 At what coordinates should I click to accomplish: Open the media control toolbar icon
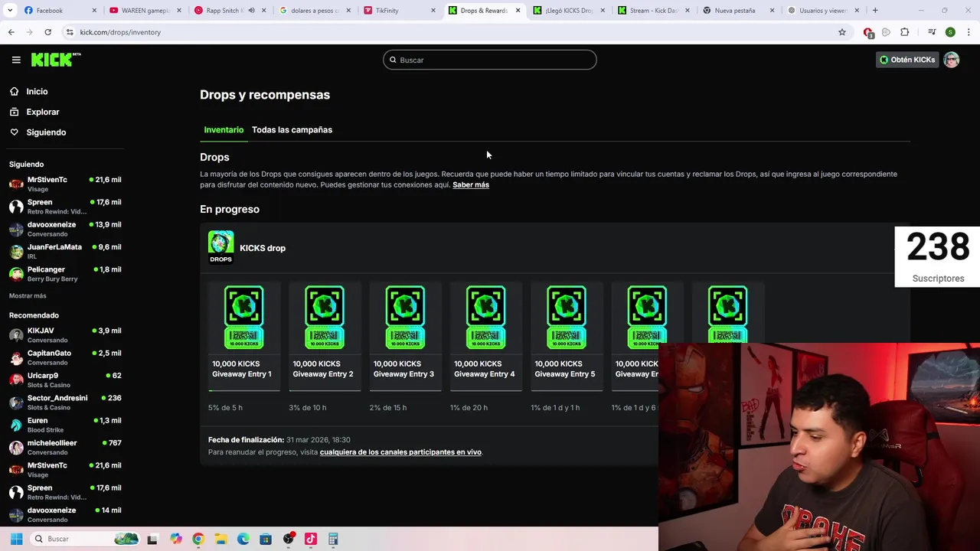coord(932,32)
